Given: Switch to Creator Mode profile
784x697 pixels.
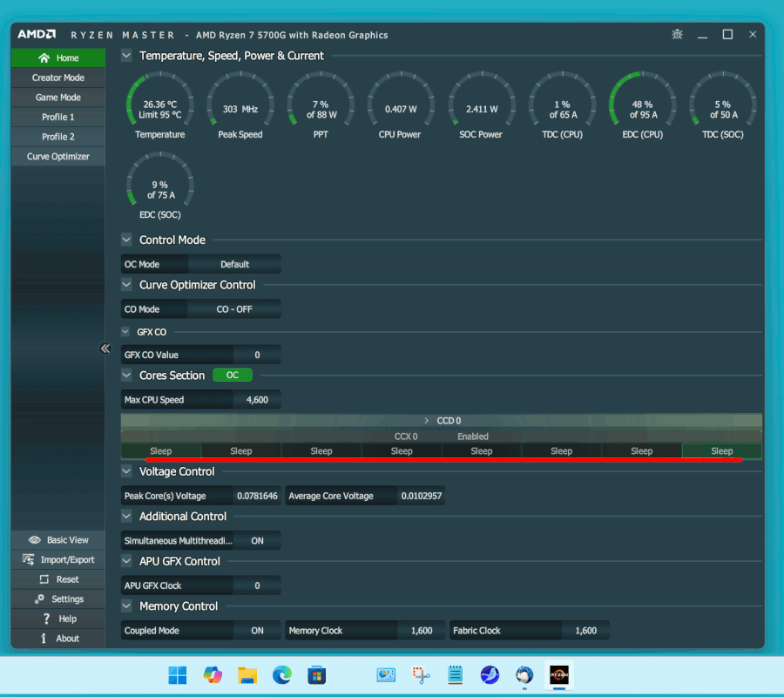Looking at the screenshot, I should pyautogui.click(x=58, y=78).
